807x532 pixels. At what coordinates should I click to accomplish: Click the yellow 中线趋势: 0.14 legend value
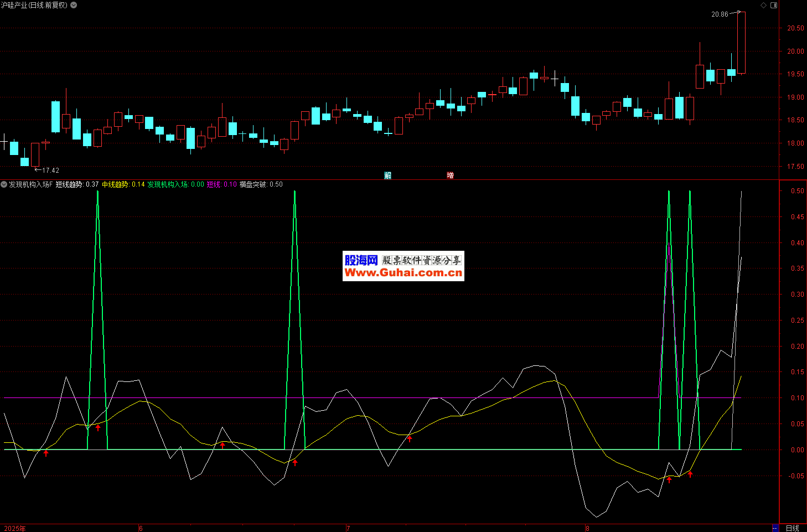123,184
